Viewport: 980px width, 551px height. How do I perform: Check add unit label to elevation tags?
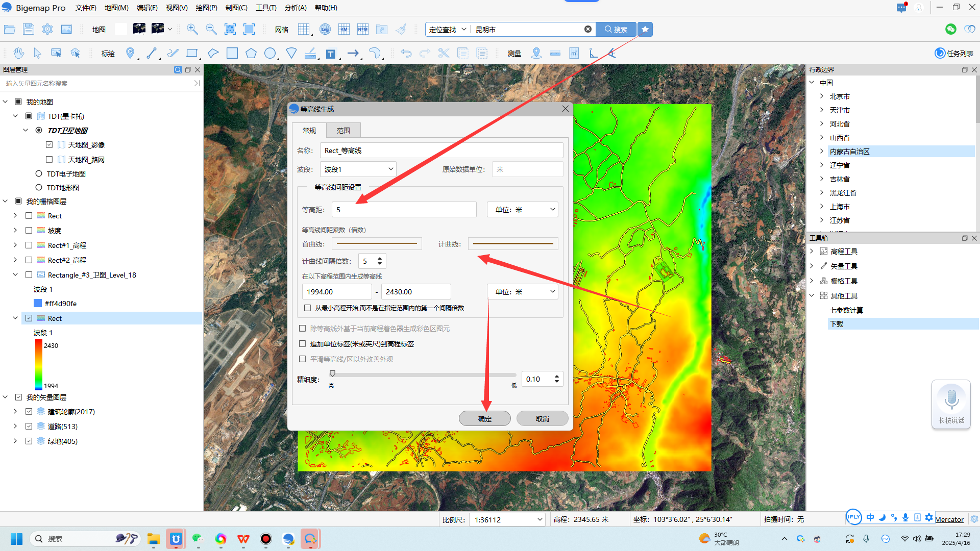point(302,344)
